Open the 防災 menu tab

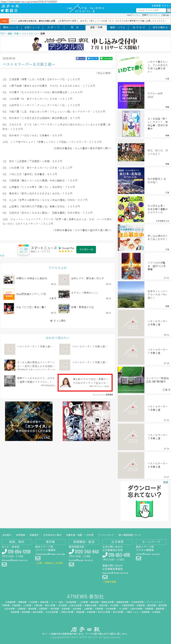tap(75, 27)
